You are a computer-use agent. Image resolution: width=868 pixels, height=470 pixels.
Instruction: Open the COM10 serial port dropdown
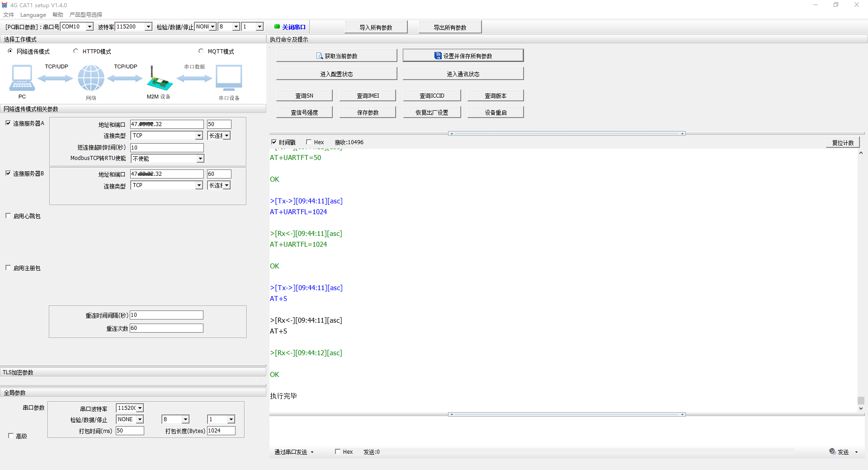tap(90, 27)
